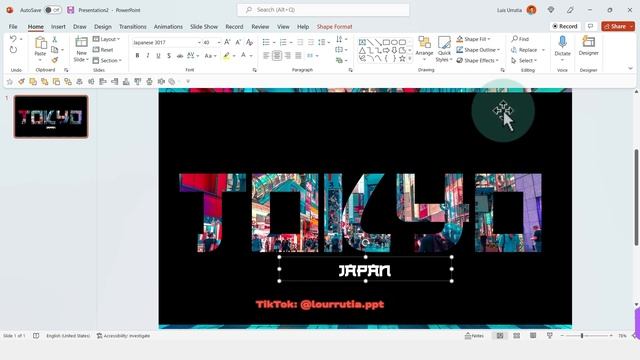640x360 pixels.
Task: Click the Quick Styles icon
Action: point(444,42)
